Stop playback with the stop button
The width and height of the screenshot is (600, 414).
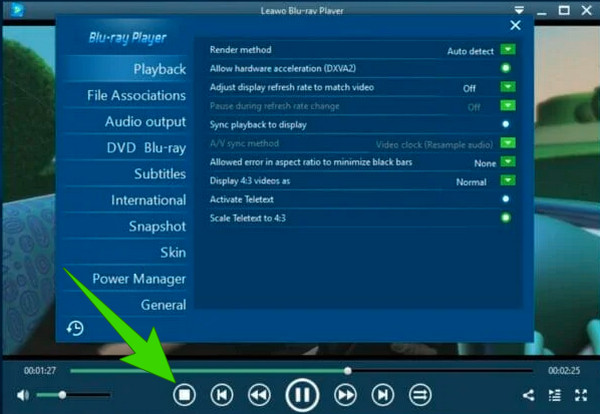click(x=184, y=395)
